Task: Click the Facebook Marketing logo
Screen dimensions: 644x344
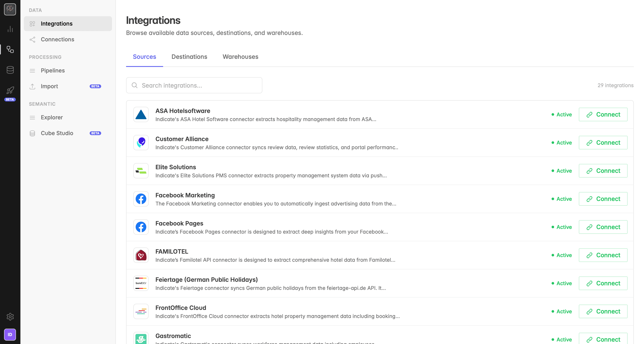Action: click(141, 199)
